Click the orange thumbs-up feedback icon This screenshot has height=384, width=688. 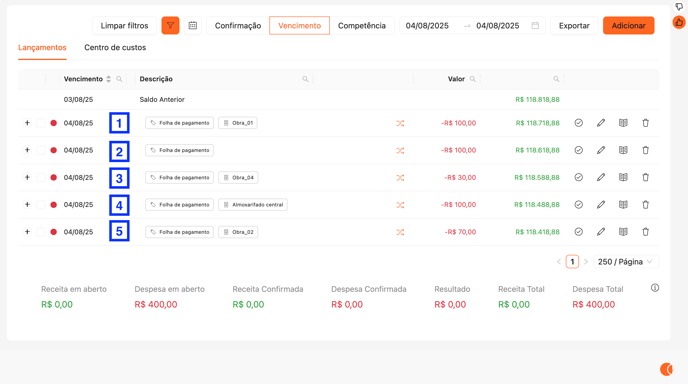(679, 22)
